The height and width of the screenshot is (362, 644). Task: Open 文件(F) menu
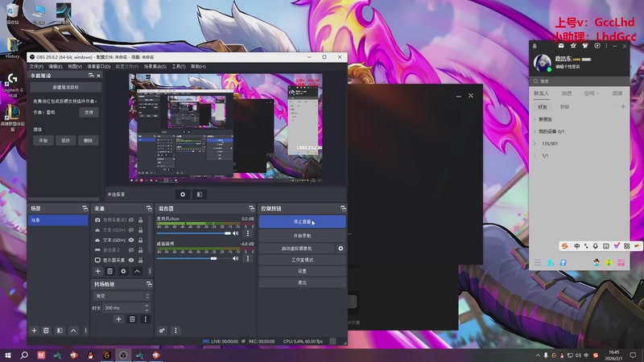click(x=36, y=67)
